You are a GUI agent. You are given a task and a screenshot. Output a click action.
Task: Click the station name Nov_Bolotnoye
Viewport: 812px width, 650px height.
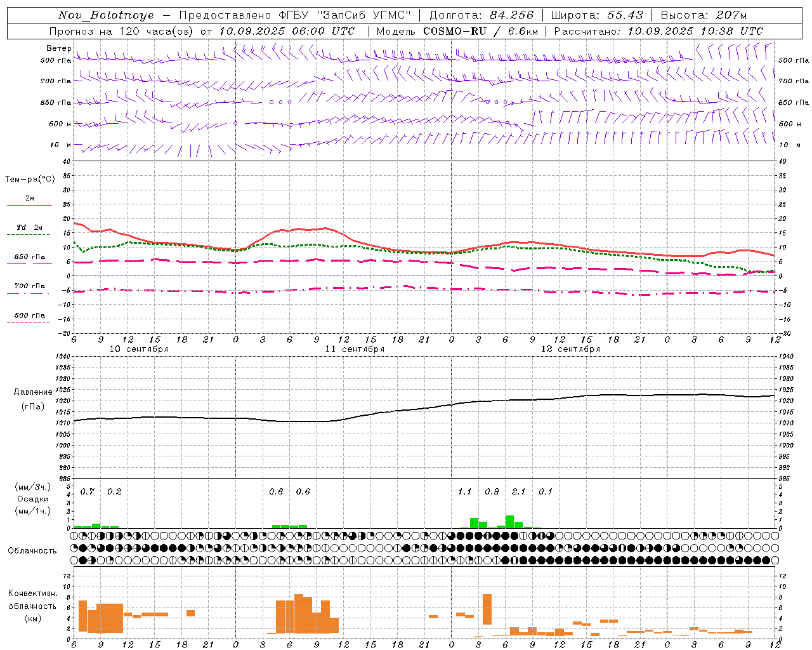pyautogui.click(x=106, y=15)
